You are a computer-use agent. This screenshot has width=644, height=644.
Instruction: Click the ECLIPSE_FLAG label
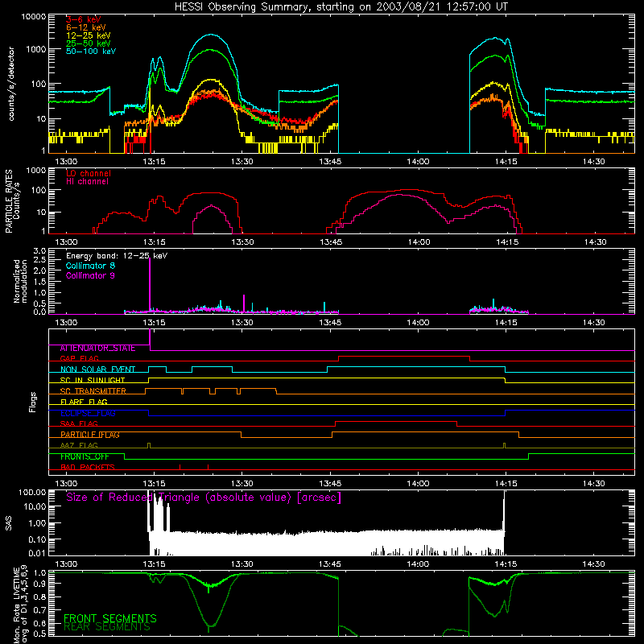click(88, 413)
